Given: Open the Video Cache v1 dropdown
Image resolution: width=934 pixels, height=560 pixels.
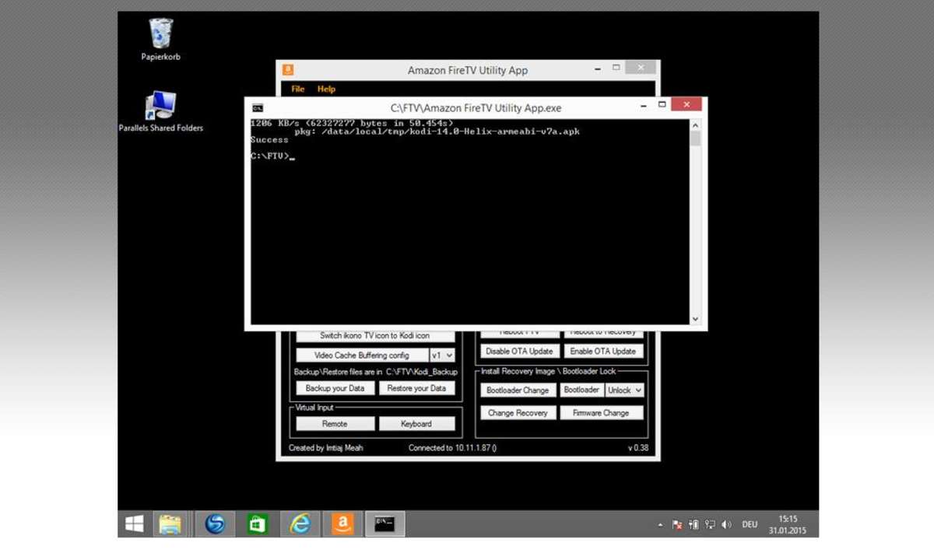Looking at the screenshot, I should pos(442,355).
